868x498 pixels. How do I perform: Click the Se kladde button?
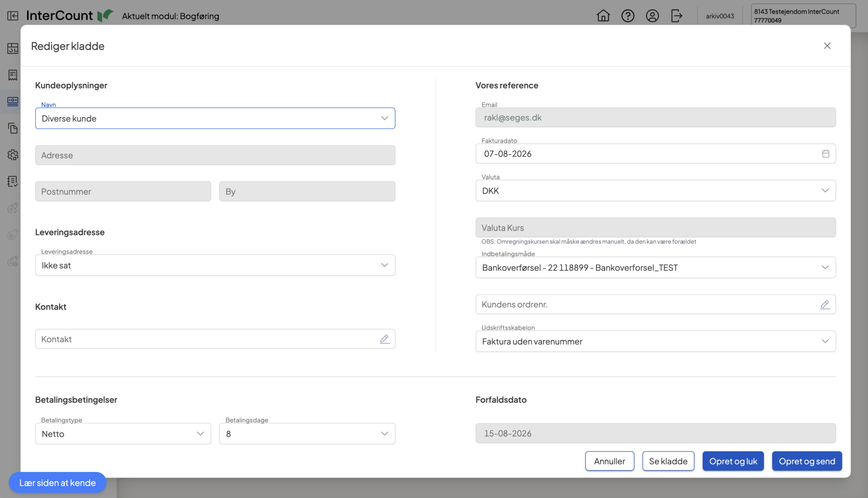tap(668, 461)
